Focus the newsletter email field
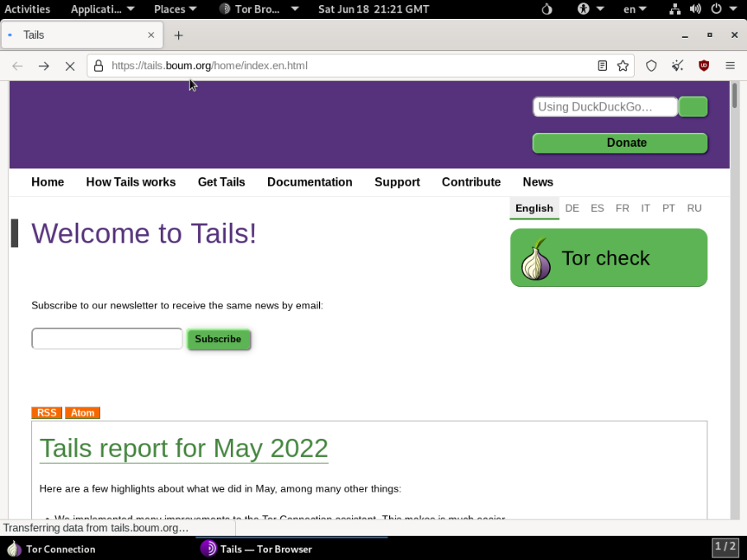The width and height of the screenshot is (747, 560). (107, 339)
